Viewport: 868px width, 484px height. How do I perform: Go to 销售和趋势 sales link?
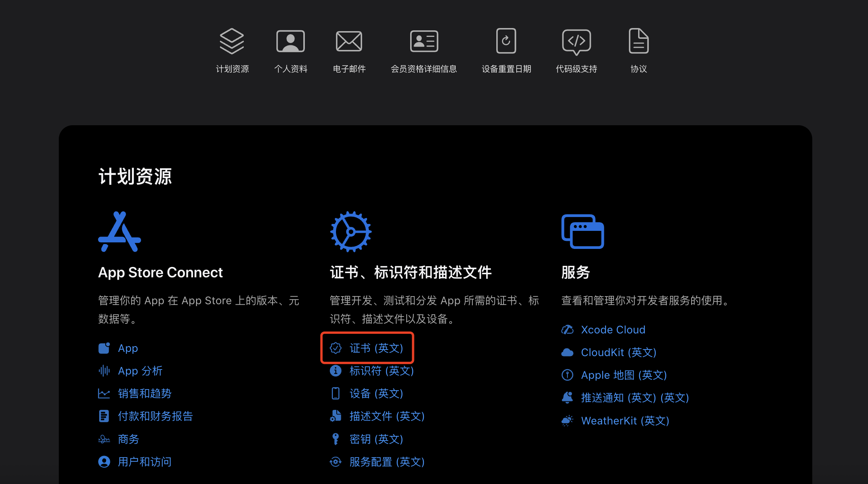coord(145,393)
